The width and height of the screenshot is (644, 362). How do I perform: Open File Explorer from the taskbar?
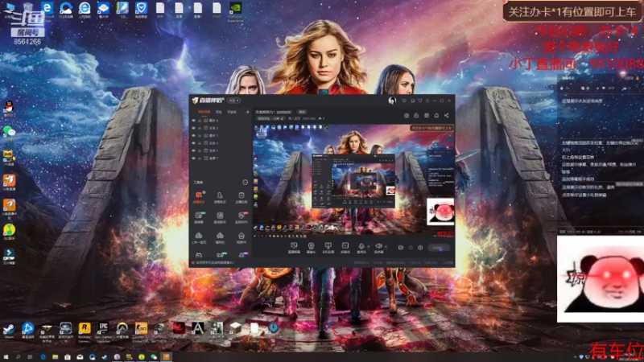click(55, 357)
